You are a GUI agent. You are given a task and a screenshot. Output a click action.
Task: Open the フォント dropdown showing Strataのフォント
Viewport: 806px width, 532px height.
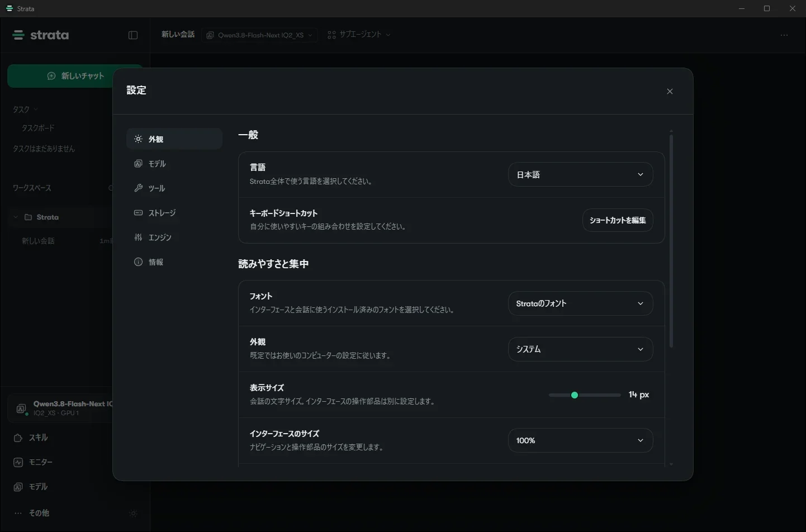click(580, 303)
